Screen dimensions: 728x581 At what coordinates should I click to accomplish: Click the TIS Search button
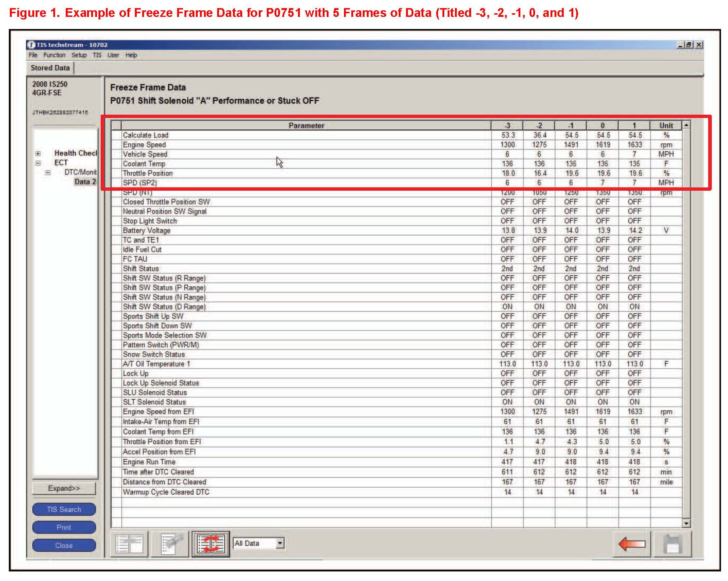(x=64, y=509)
